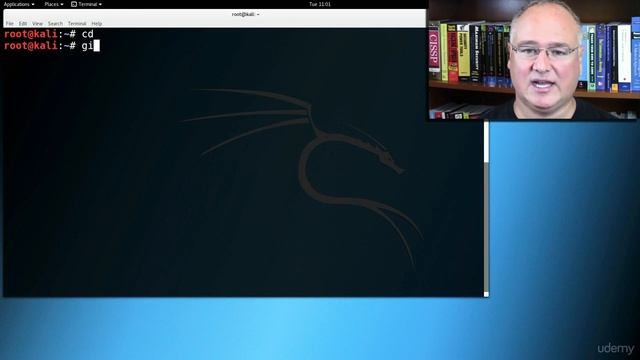Open the clock showing Tue 11:01
This screenshot has height=360, width=640.
point(320,4)
